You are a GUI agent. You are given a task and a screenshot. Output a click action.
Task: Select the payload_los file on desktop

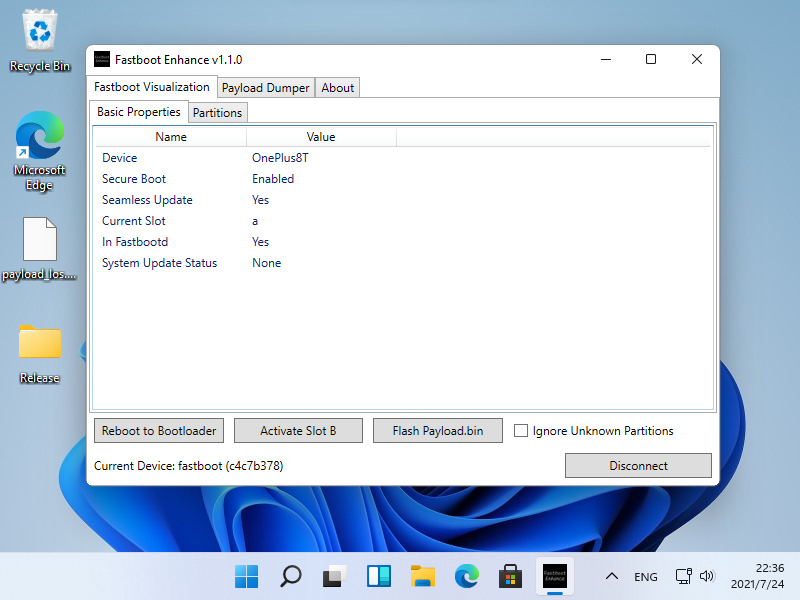pos(40,249)
